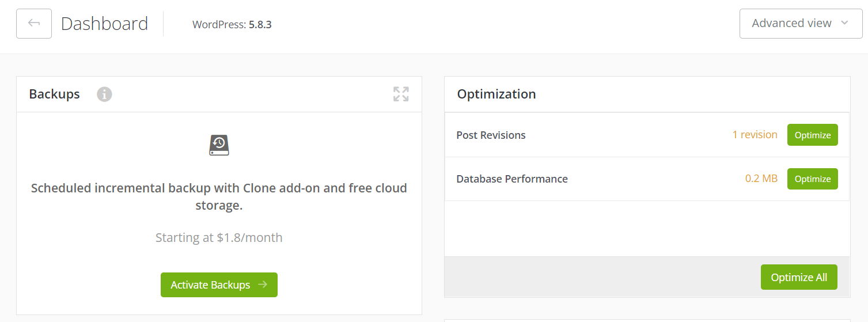Click the 0.2 MB database size
This screenshot has height=322, width=868.
pyautogui.click(x=761, y=179)
